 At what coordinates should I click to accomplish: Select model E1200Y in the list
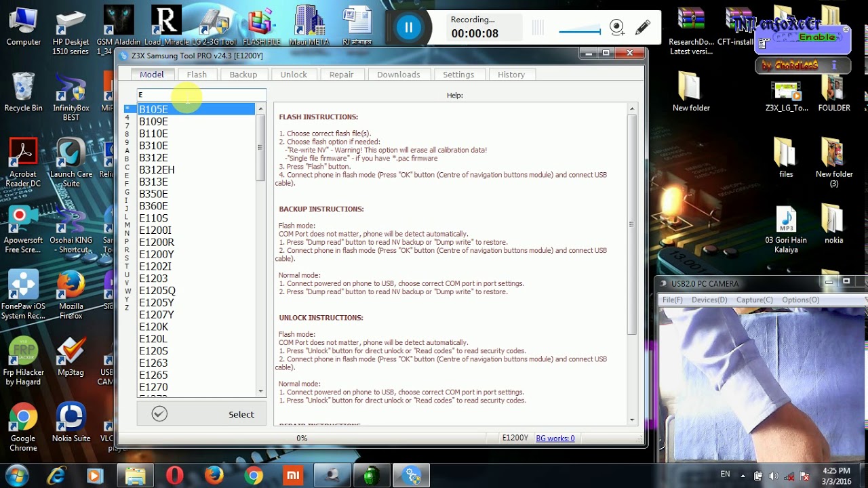tap(197, 254)
